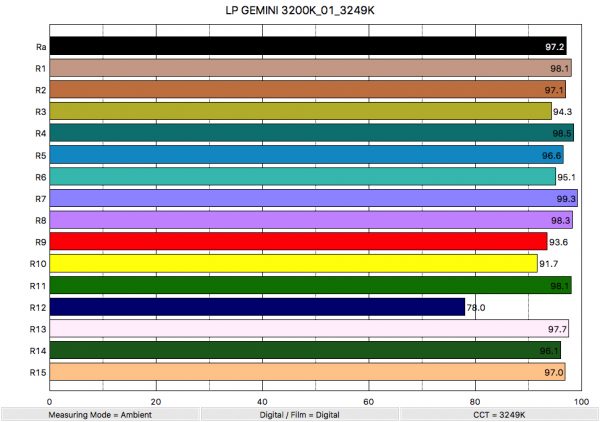Click the 91.7 value on the R10 bar
600x422 pixels.
(x=548, y=264)
